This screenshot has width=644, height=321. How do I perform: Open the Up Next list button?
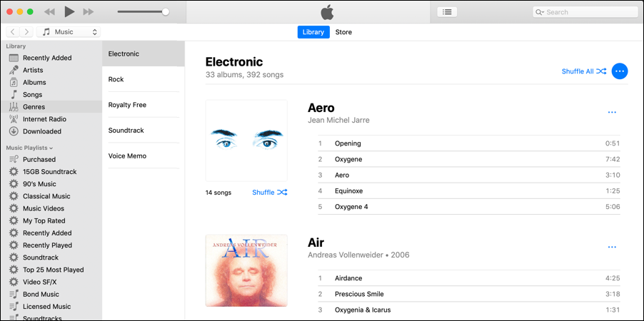point(447,12)
